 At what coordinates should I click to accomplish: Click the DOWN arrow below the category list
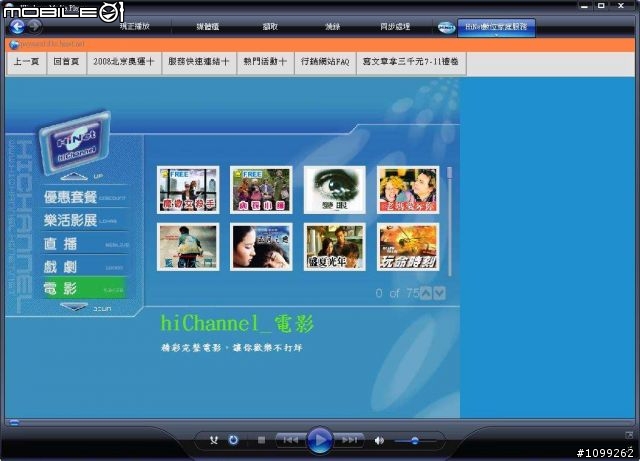pos(73,307)
